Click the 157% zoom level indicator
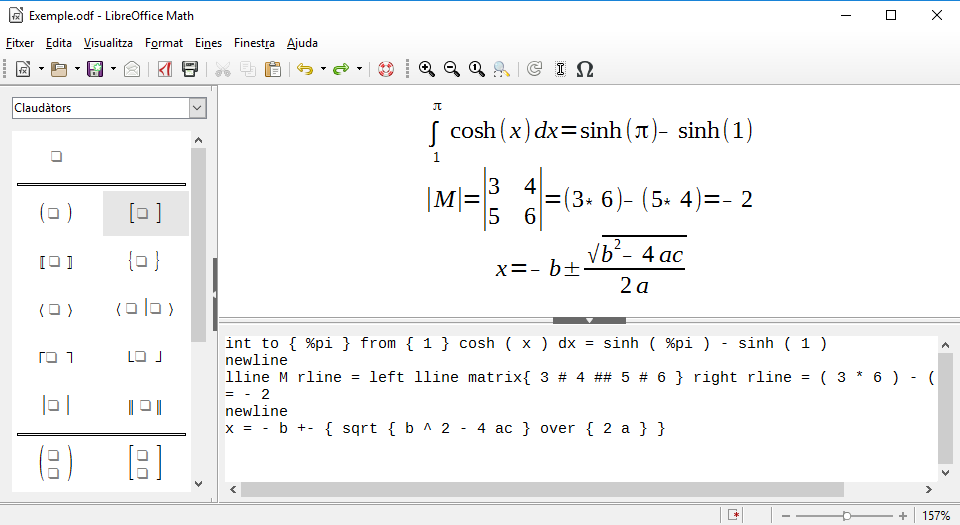 click(x=936, y=516)
